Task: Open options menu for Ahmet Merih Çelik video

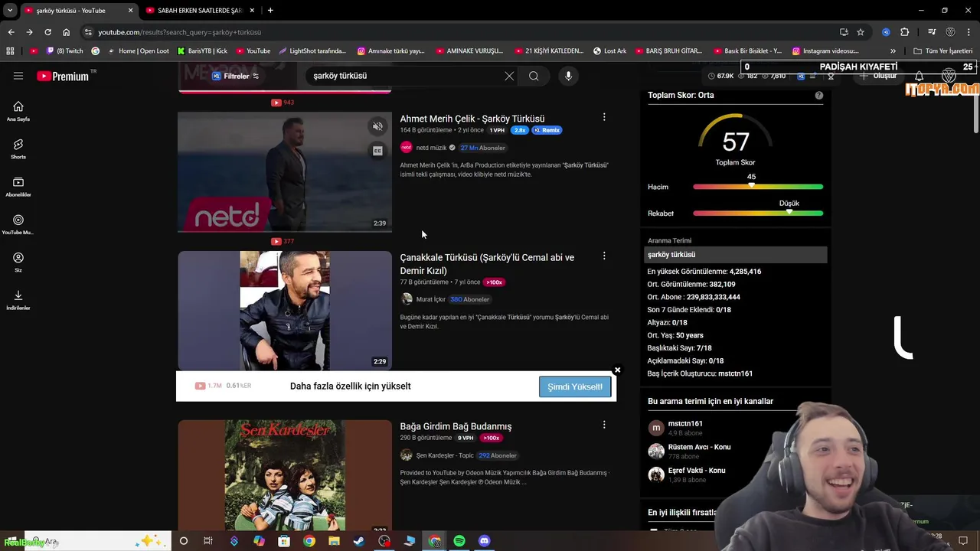Action: (604, 117)
